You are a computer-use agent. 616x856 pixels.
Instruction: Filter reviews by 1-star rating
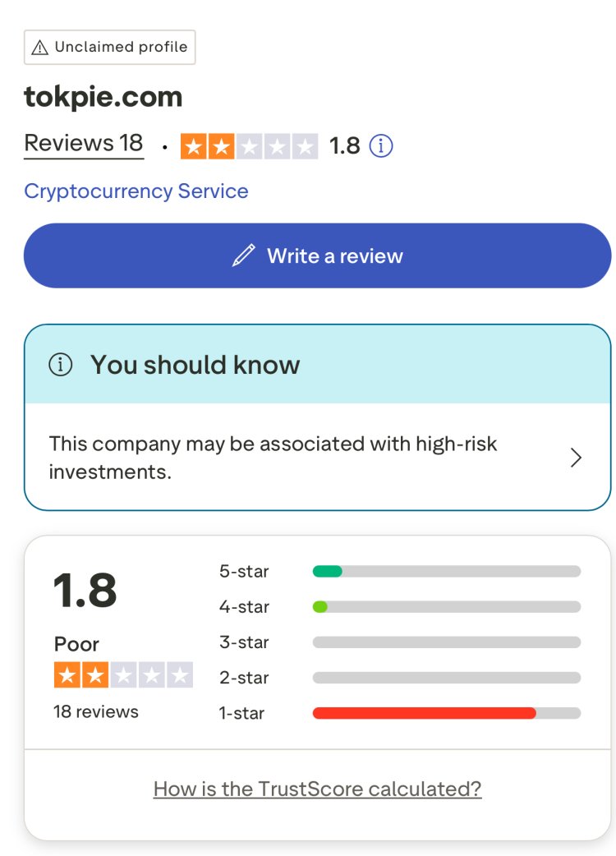click(x=242, y=713)
